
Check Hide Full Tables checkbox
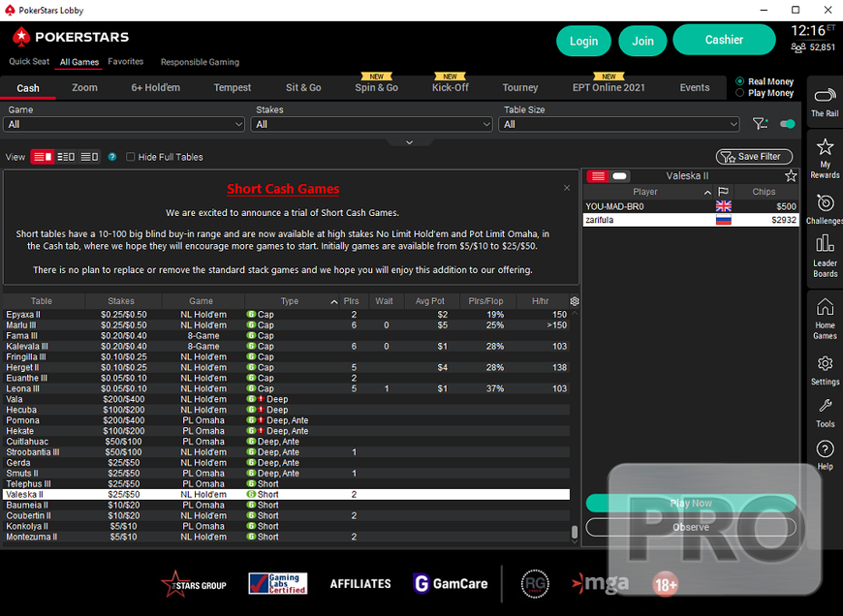click(130, 157)
